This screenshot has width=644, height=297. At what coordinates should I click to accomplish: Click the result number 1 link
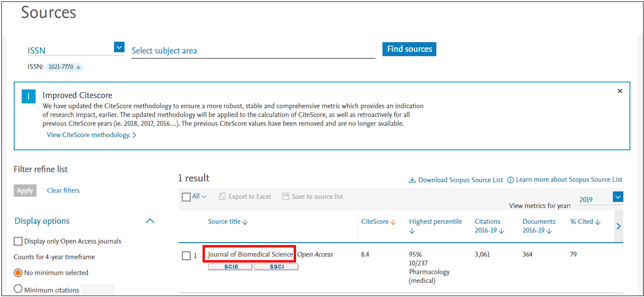195,255
